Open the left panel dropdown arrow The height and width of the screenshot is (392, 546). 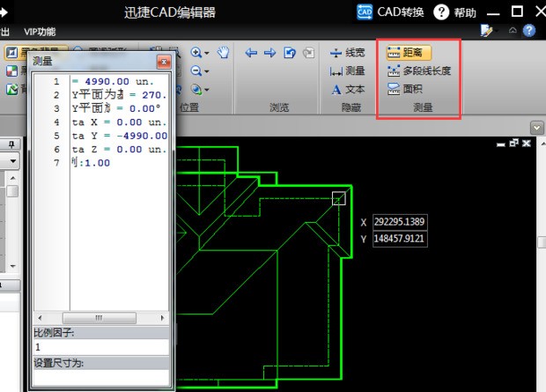[13, 161]
